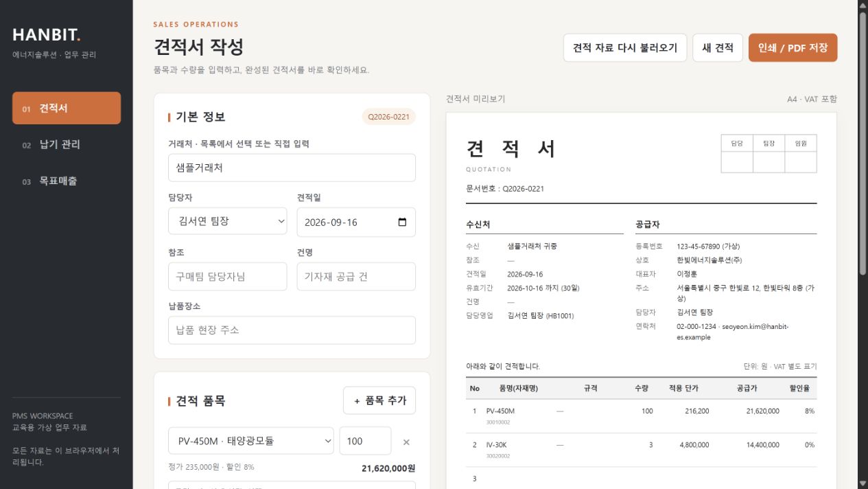Start a 새 견적
Image resolution: width=868 pixels, height=489 pixels.
click(x=718, y=48)
